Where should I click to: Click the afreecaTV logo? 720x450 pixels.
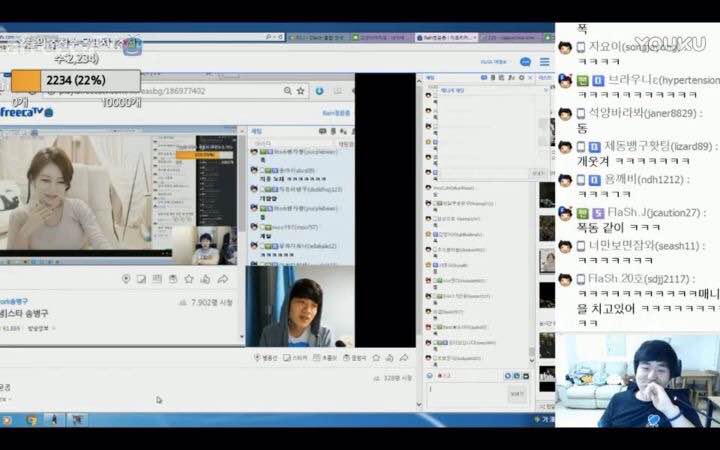coord(26,112)
